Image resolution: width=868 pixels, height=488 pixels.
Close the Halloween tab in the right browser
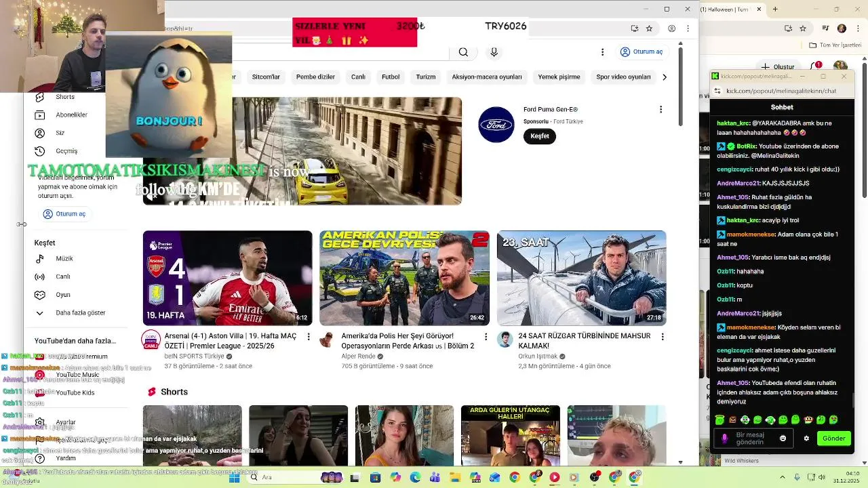pyautogui.click(x=758, y=9)
